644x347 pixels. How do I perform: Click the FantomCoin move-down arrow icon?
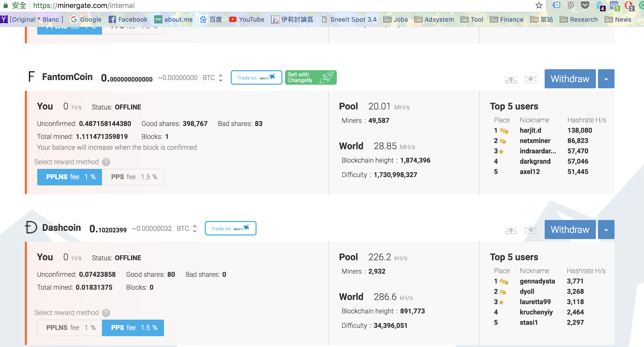click(x=530, y=79)
